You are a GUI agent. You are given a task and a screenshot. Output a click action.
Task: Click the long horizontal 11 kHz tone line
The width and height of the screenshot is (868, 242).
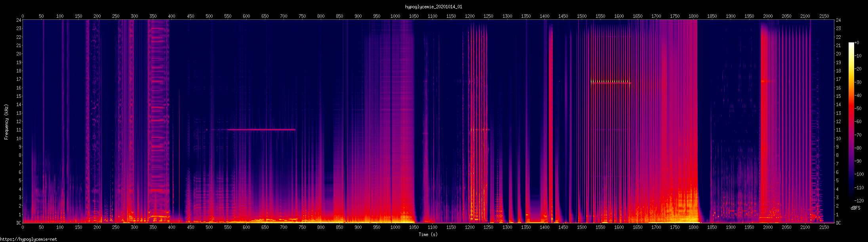257,130
